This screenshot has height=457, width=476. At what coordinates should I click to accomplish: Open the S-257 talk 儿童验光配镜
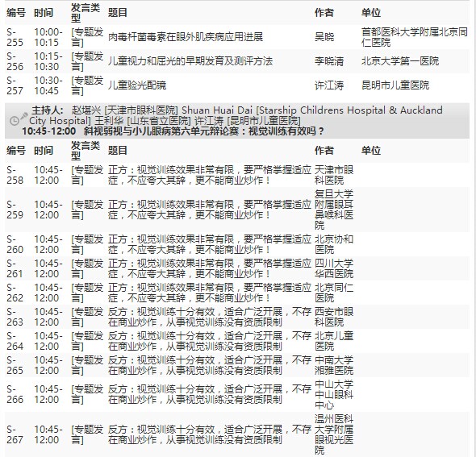(x=137, y=85)
